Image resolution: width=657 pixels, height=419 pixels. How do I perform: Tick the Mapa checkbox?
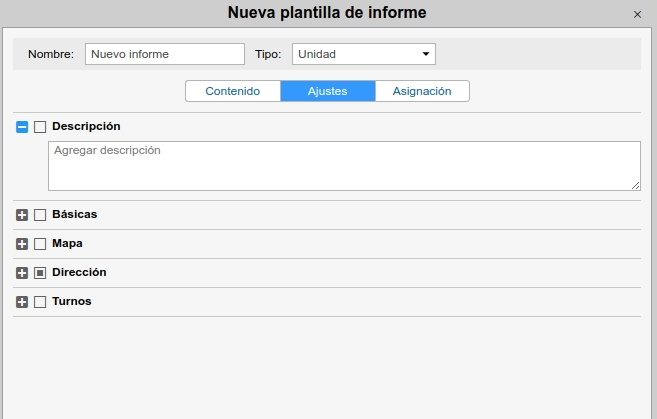pos(40,244)
